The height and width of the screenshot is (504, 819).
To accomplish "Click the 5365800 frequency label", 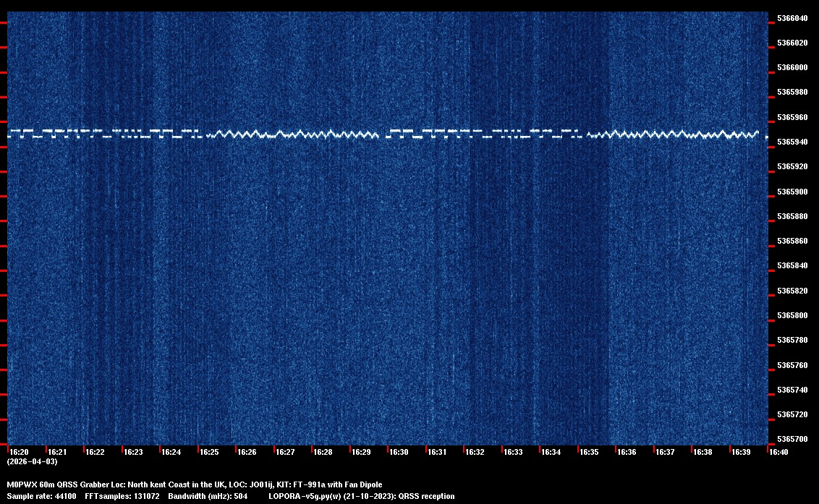I will coord(792,315).
